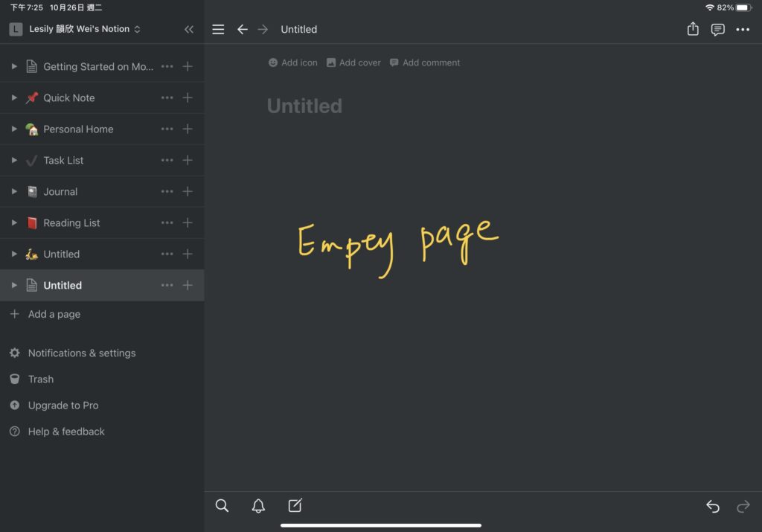Click the Untitled page title field

pyautogui.click(x=304, y=106)
